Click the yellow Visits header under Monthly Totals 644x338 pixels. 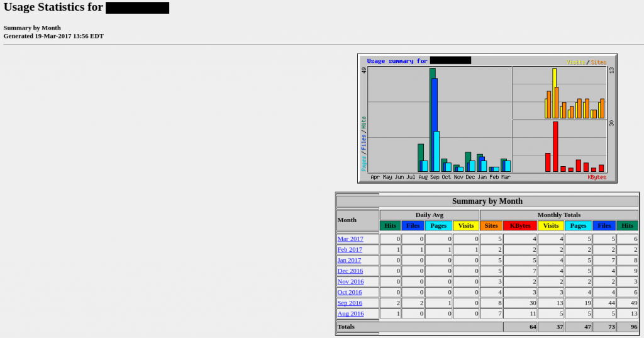551,226
